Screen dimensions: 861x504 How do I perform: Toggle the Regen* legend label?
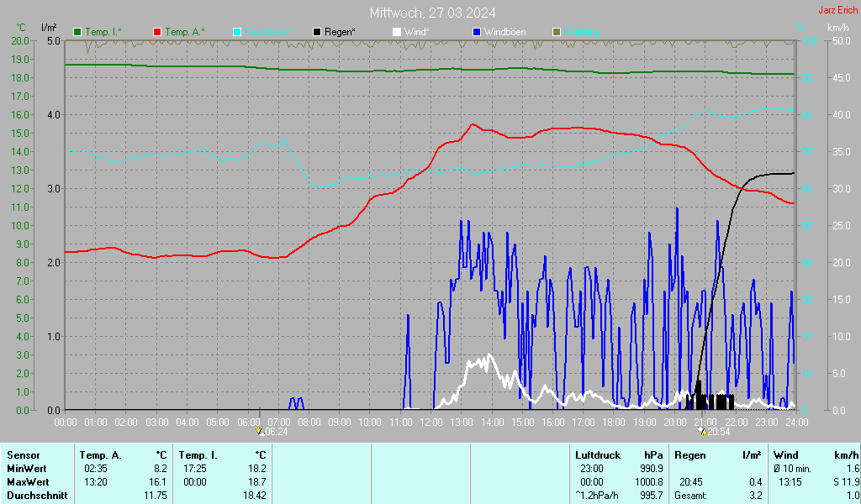340,32
